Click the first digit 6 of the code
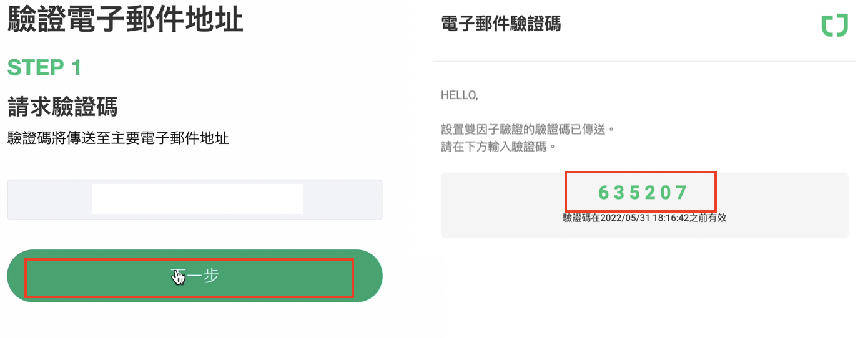 [x=603, y=193]
